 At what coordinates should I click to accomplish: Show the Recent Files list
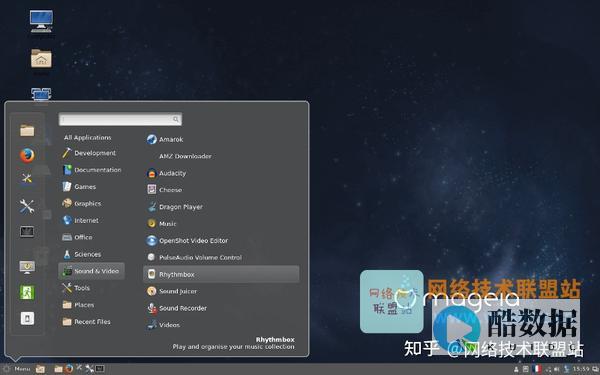[x=86, y=322]
